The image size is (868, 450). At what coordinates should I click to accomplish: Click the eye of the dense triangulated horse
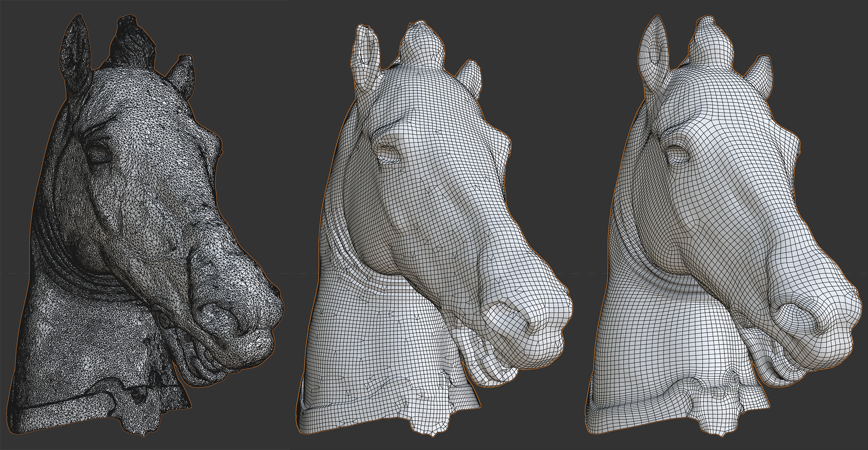point(100,153)
